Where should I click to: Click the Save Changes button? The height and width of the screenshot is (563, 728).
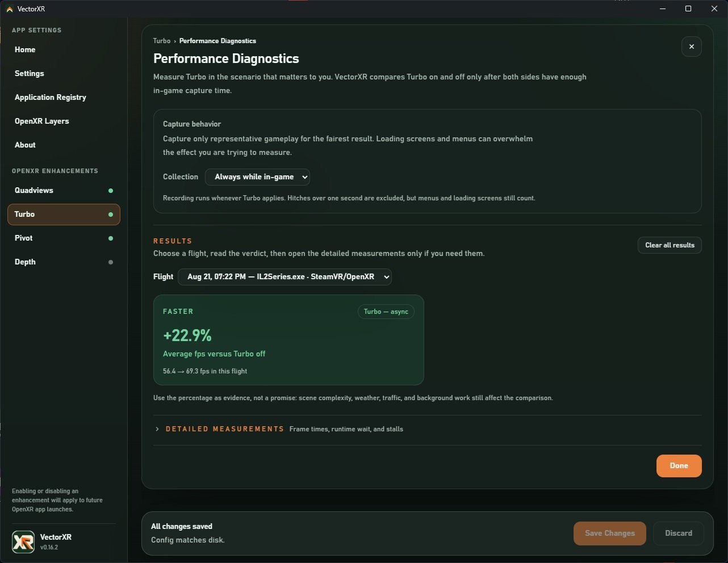[x=610, y=533]
